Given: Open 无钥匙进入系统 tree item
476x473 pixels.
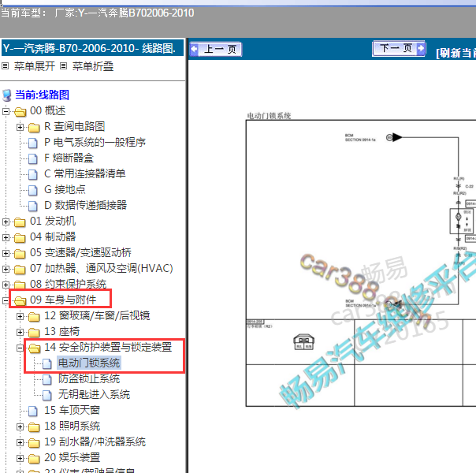Looking at the screenshot, I should (x=94, y=395).
